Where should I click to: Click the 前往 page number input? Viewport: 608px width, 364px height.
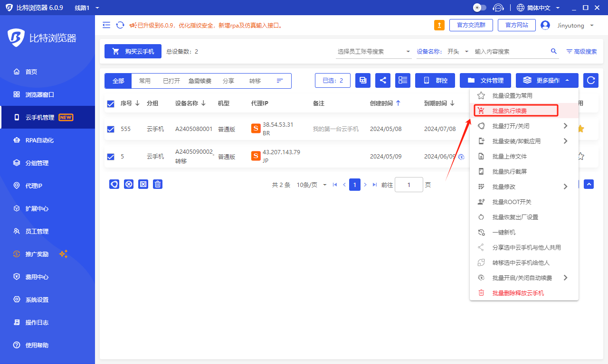pos(409,185)
